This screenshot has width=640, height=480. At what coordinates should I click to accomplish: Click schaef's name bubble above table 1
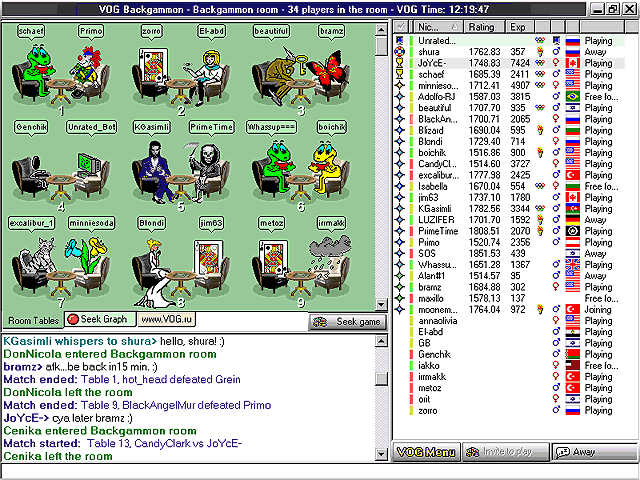click(31, 31)
